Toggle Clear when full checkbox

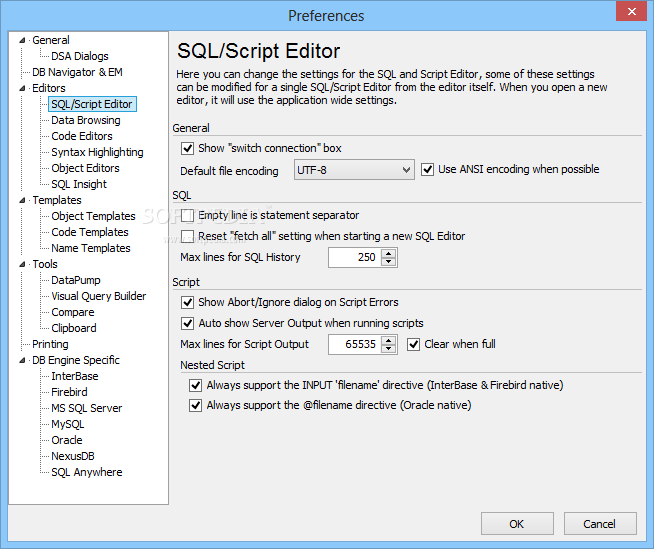(x=413, y=344)
